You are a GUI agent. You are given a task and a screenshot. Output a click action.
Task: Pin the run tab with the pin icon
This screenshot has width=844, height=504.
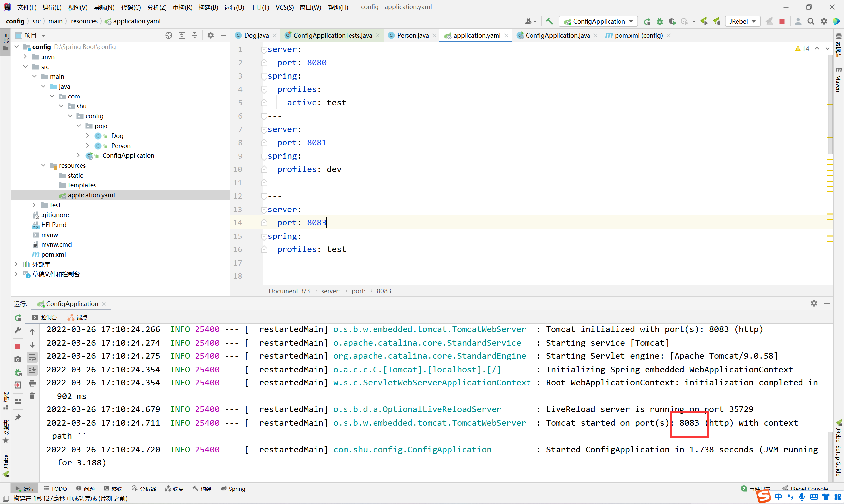[x=18, y=417]
